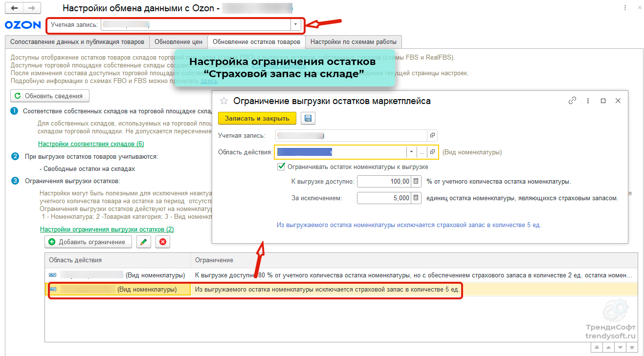The height and width of the screenshot is (356, 644).
Task: Move up one row with list arrow
Action: pyautogui.click(x=609, y=347)
